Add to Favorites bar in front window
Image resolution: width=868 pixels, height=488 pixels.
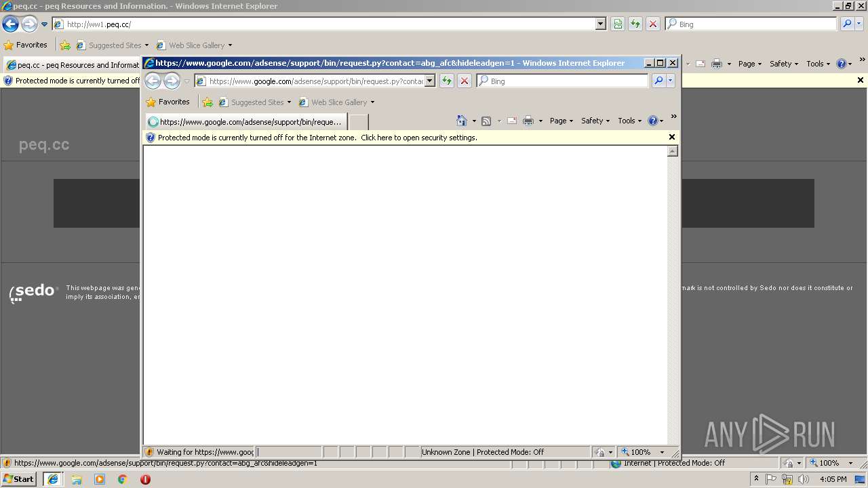208,102
